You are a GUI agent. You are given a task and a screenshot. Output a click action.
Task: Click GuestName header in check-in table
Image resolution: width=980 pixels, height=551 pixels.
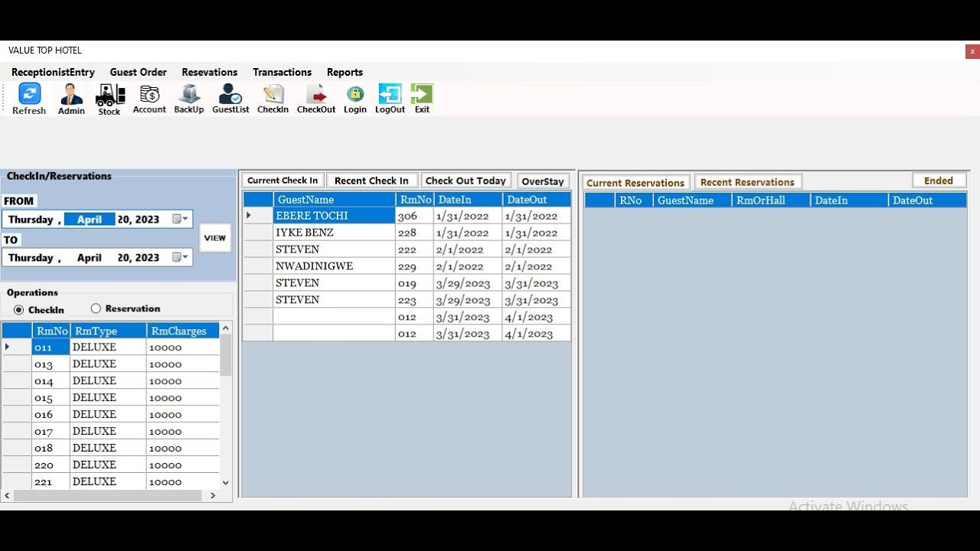[x=335, y=200]
